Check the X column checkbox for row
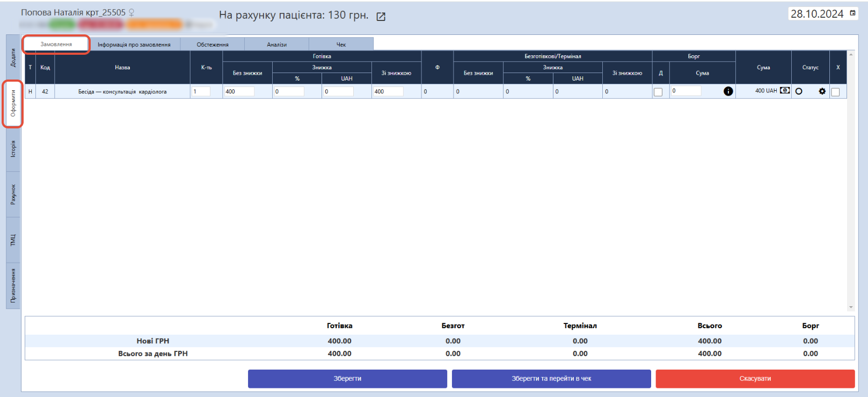Viewport: 868px width, 397px height. (x=835, y=92)
